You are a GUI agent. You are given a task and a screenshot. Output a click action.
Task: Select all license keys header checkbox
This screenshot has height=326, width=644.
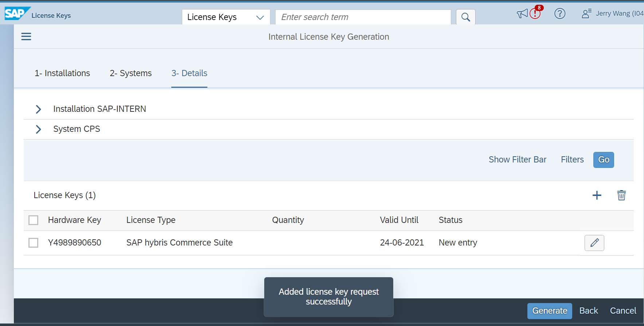tap(34, 220)
